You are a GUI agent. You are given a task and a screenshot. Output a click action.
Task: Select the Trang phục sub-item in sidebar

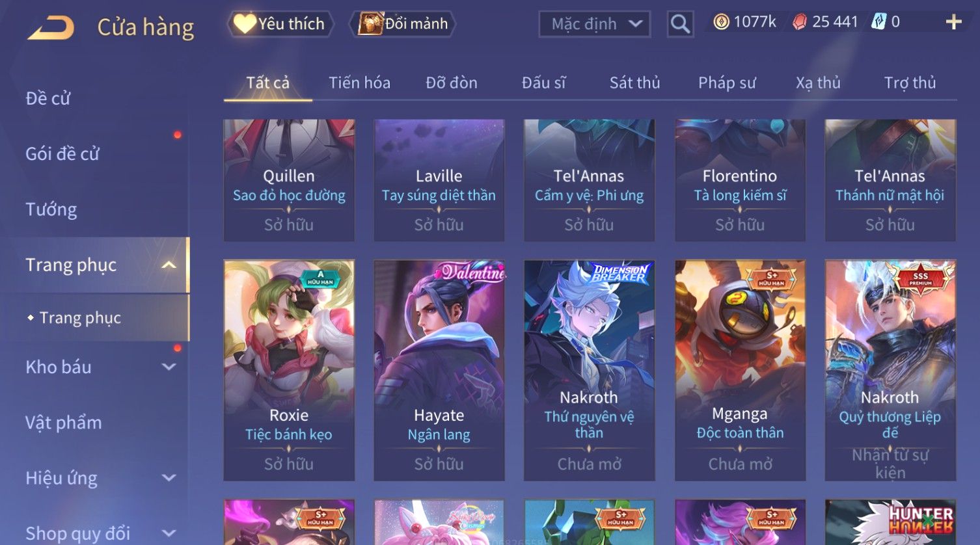tap(80, 318)
